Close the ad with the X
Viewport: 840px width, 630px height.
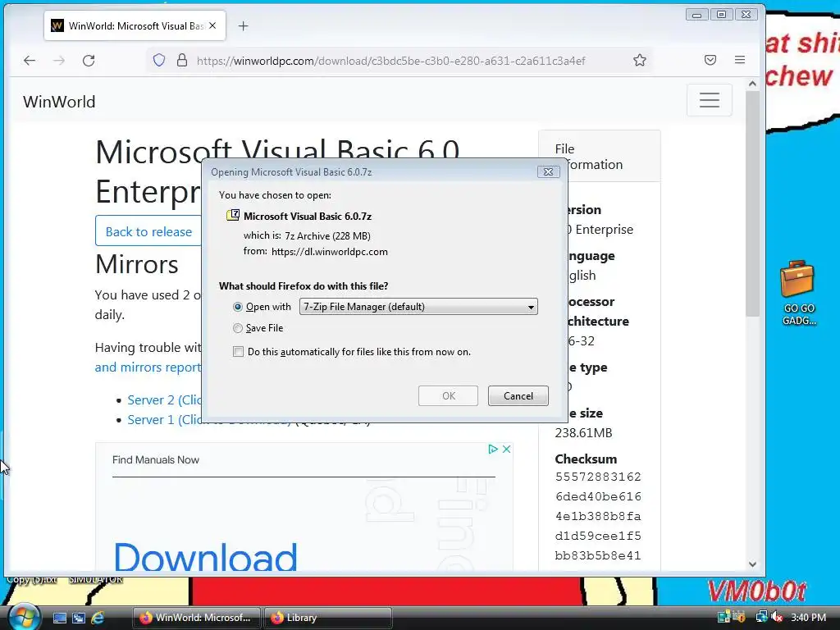pos(506,449)
